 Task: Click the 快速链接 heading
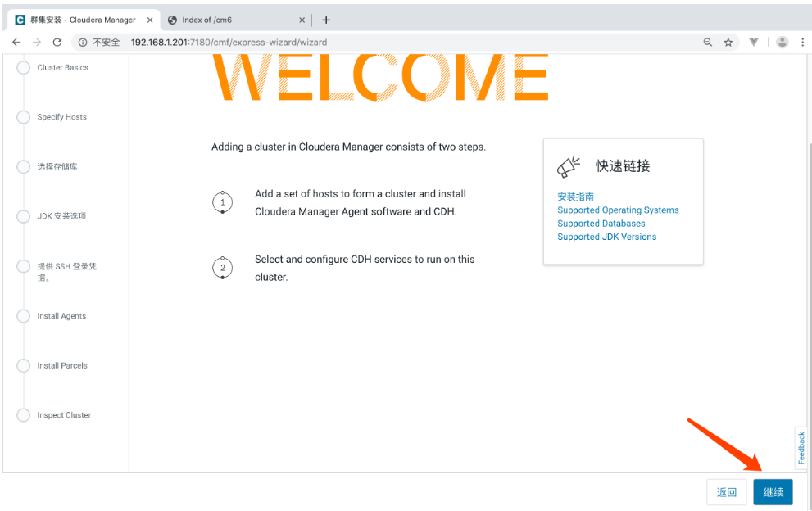click(x=623, y=166)
